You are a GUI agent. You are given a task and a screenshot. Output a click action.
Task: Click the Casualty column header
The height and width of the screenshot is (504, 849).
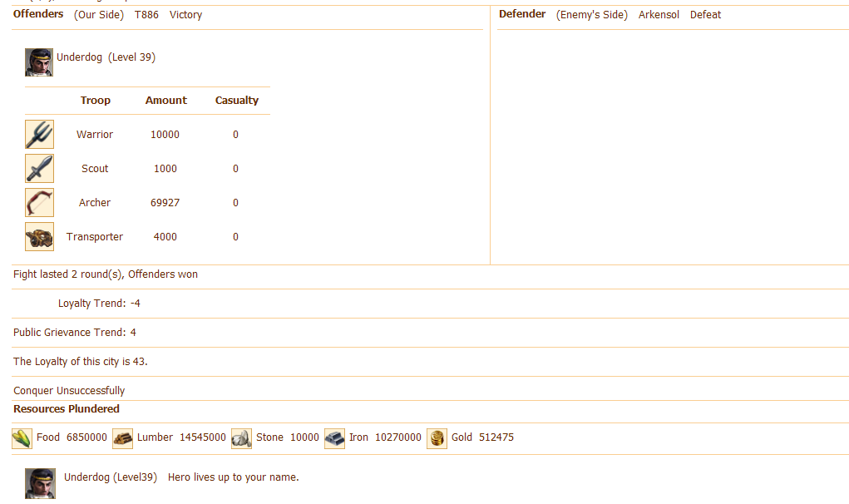click(x=237, y=101)
